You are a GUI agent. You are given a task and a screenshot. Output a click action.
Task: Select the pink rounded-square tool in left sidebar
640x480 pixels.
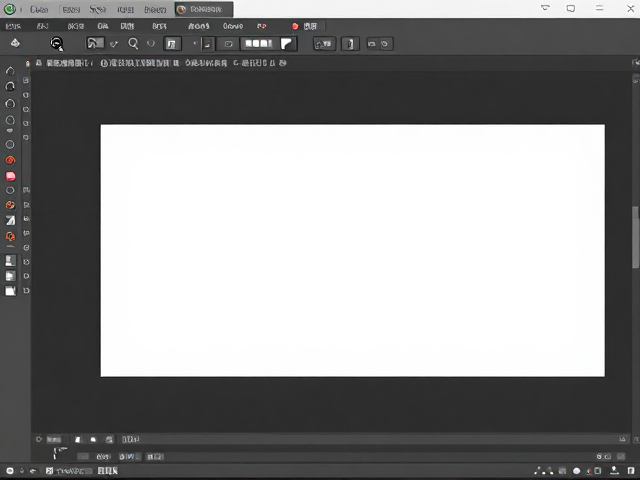point(10,176)
